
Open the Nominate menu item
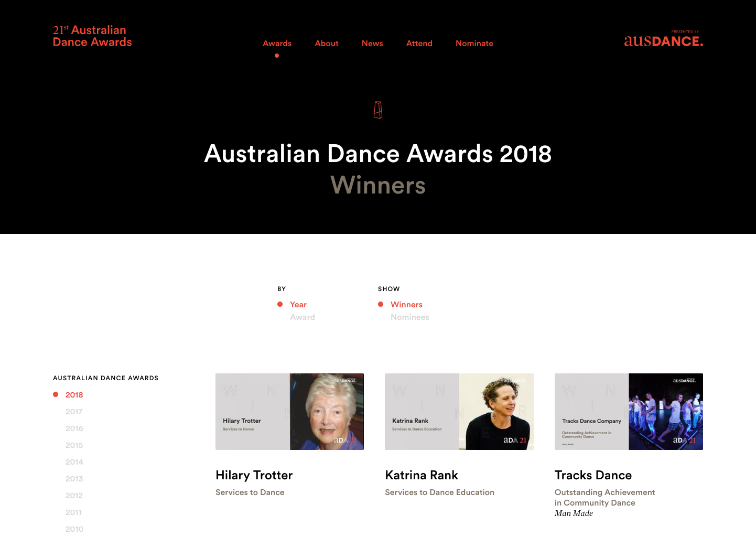(474, 44)
